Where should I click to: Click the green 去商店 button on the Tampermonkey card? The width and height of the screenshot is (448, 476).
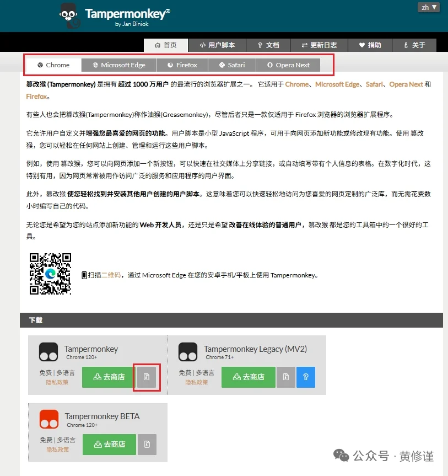(x=109, y=377)
